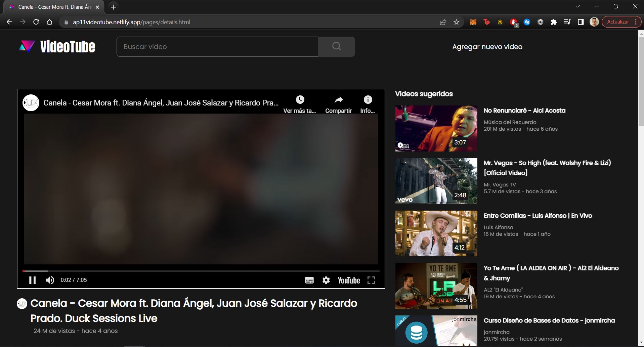Open the gear extension icon
Viewport: 644px width, 347px height.
[540, 22]
